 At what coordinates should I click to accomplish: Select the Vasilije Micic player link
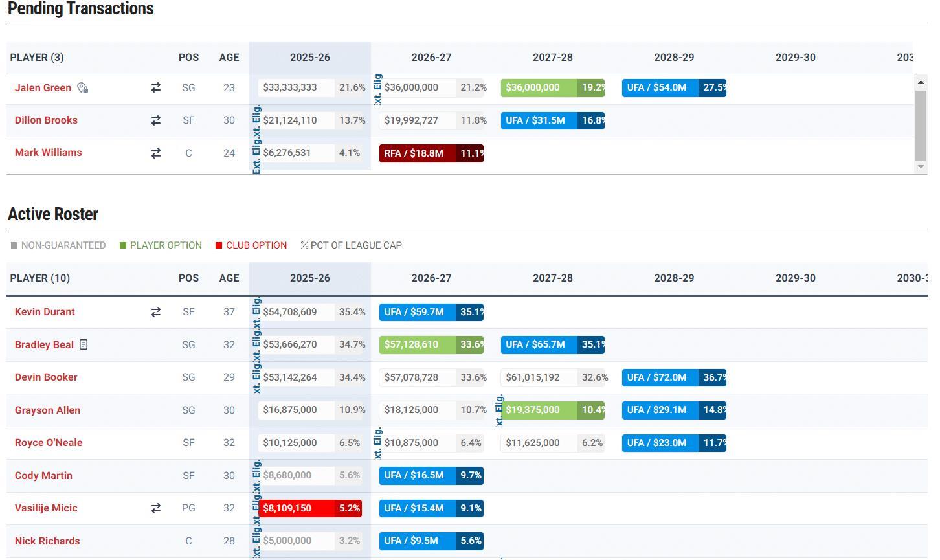[46, 508]
